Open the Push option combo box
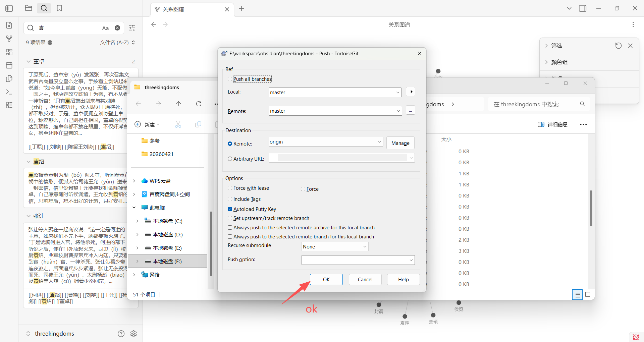This screenshot has width=644, height=342. [x=358, y=260]
